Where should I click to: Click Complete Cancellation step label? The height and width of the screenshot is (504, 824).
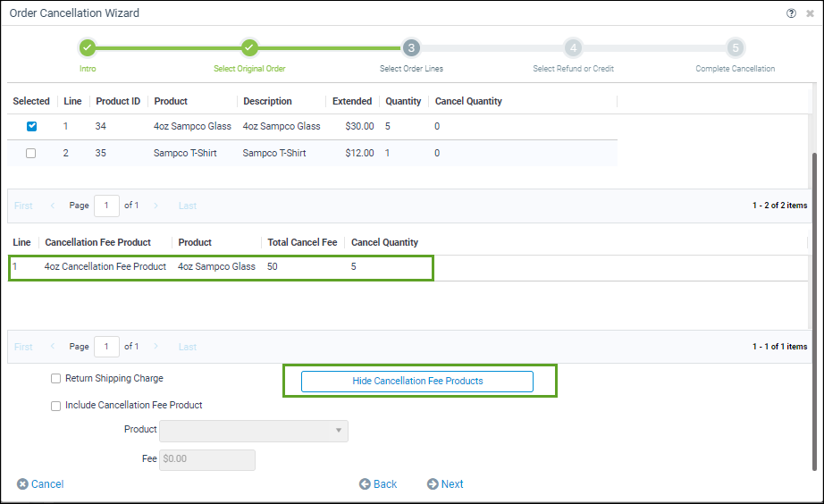click(736, 68)
